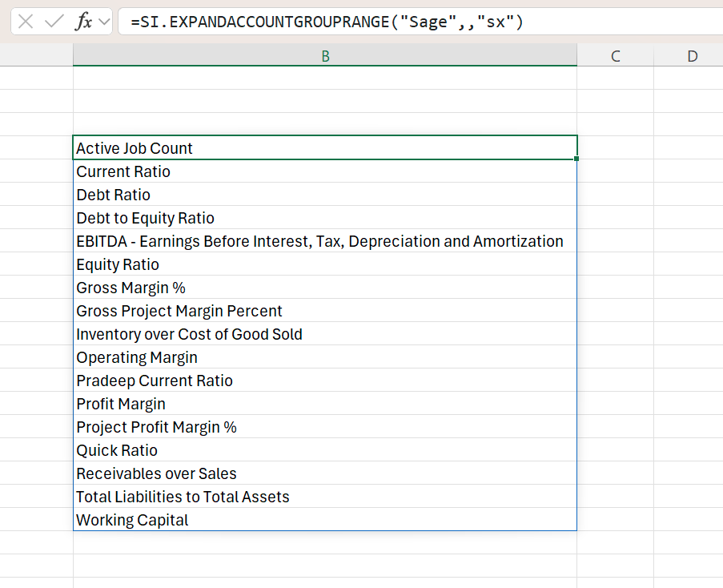This screenshot has width=723, height=588.
Task: Select the 'Project Profit Margin %' cell
Action: [325, 427]
